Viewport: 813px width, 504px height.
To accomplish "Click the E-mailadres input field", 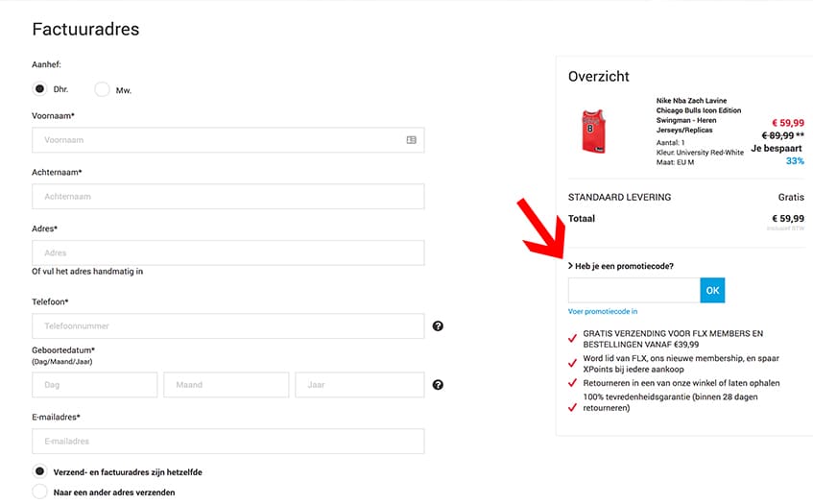I will click(227, 442).
